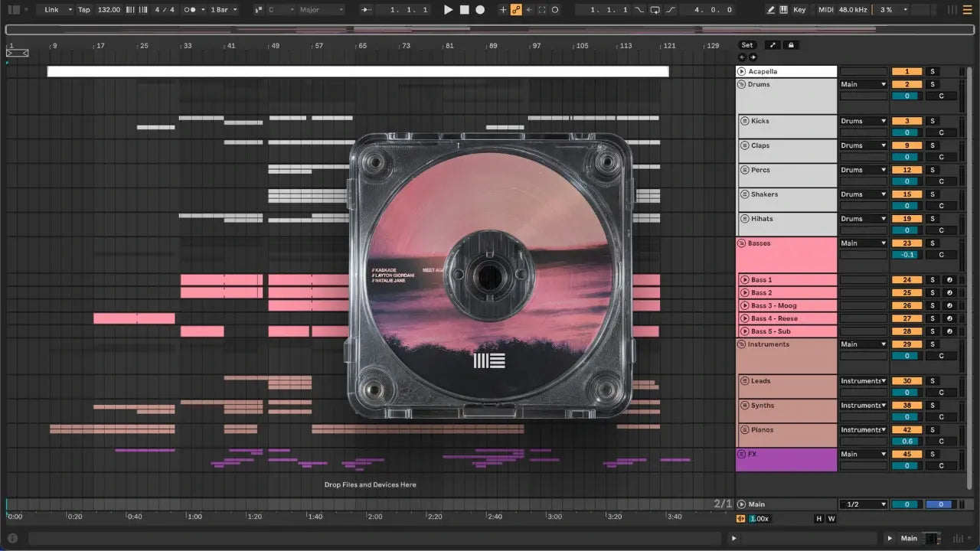980x551 pixels.
Task: Click the Basses track volume value -0.1
Action: click(x=906, y=256)
